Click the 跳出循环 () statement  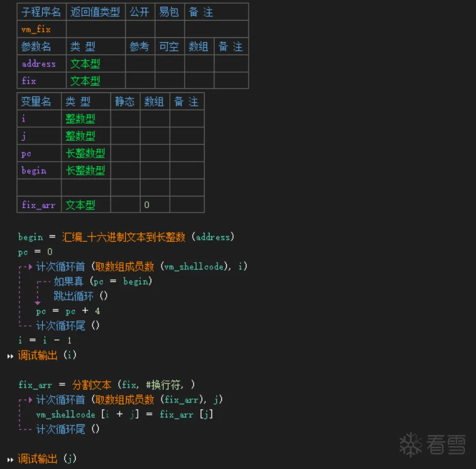coord(80,296)
